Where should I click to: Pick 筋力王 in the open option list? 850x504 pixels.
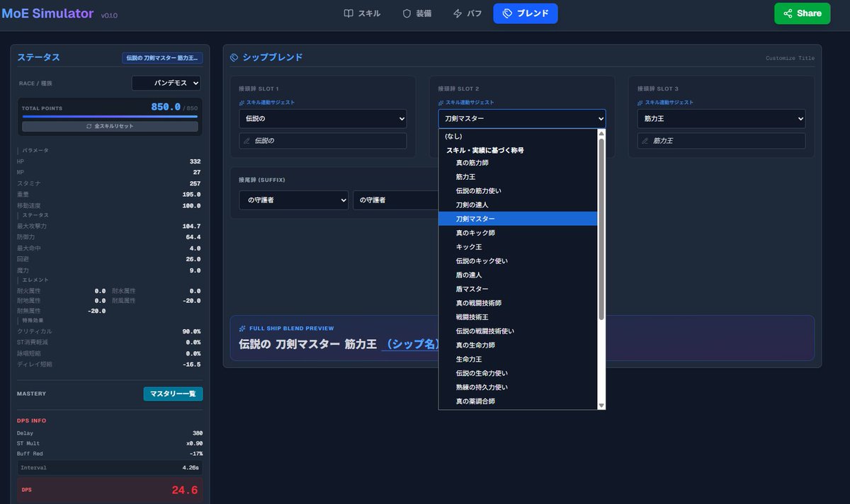(x=518, y=177)
